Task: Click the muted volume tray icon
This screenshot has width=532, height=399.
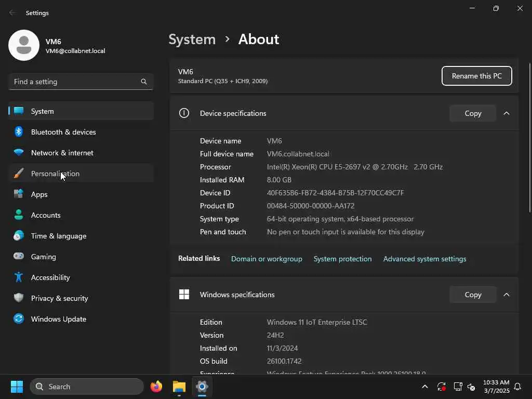Action: click(471, 387)
